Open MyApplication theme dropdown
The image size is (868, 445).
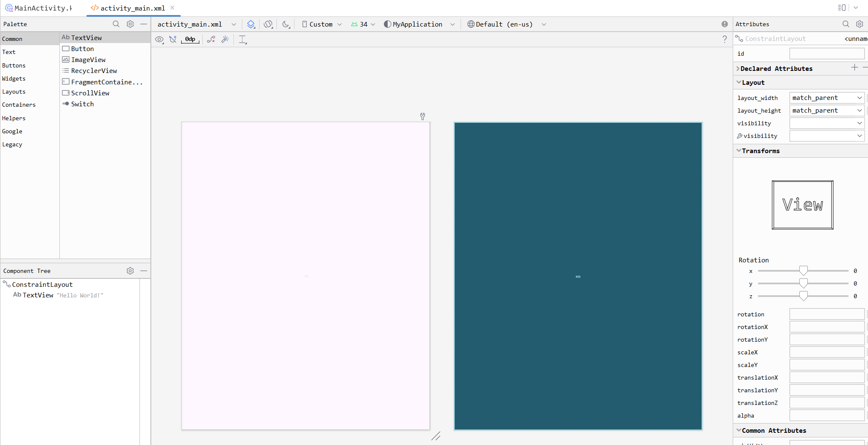coord(419,24)
